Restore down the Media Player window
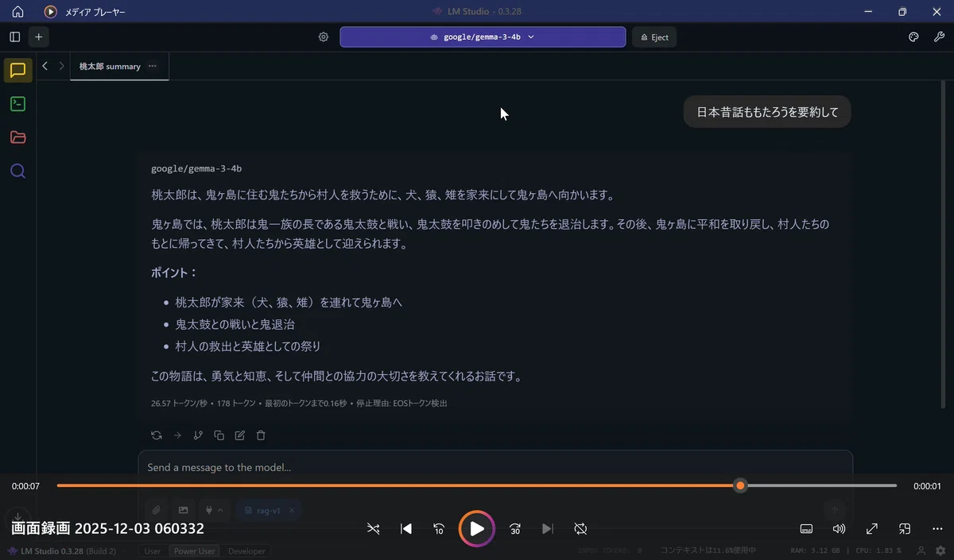 pyautogui.click(x=902, y=12)
